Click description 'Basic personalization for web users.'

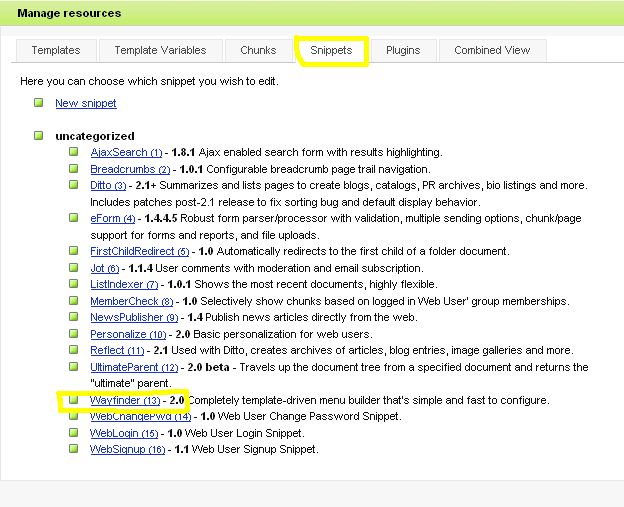(x=283, y=334)
